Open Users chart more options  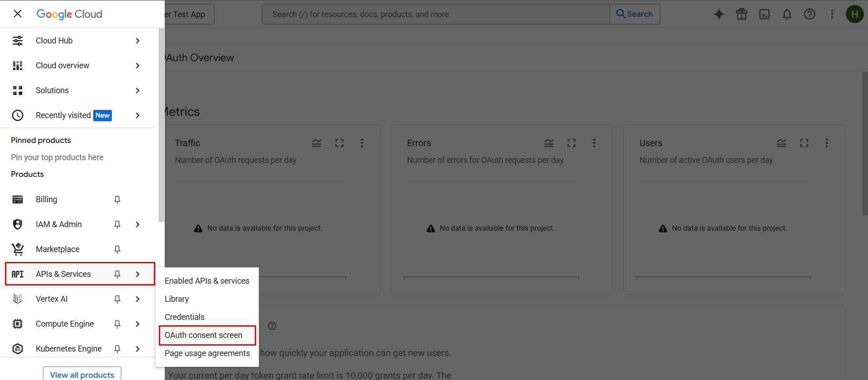pyautogui.click(x=827, y=143)
